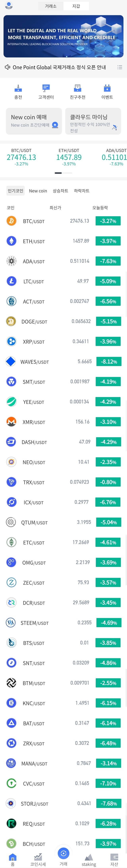
Task: Open the announcement list icon
Action: 120,67
